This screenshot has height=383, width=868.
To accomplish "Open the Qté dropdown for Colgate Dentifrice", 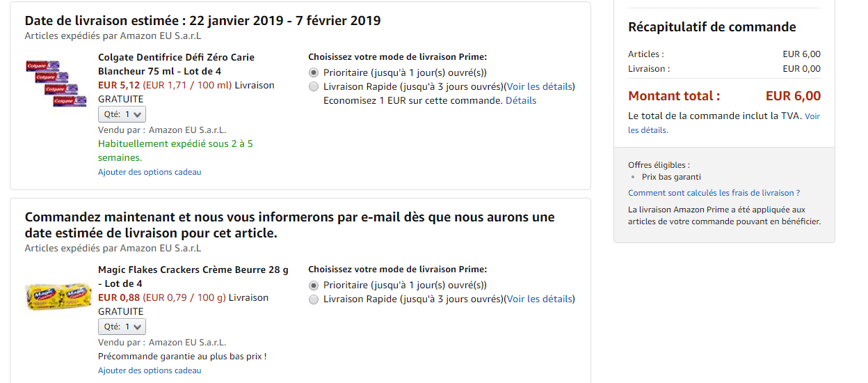I will (122, 114).
